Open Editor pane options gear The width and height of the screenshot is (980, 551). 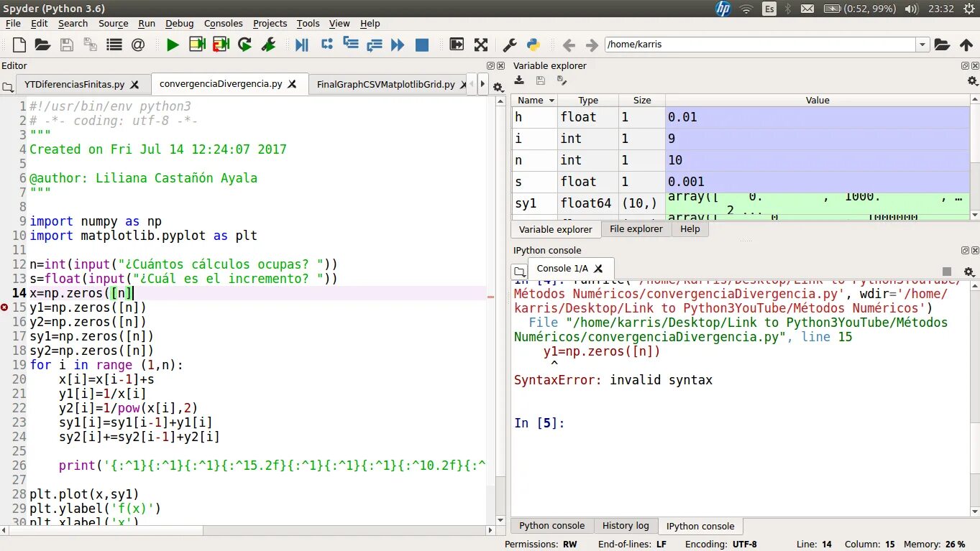498,88
